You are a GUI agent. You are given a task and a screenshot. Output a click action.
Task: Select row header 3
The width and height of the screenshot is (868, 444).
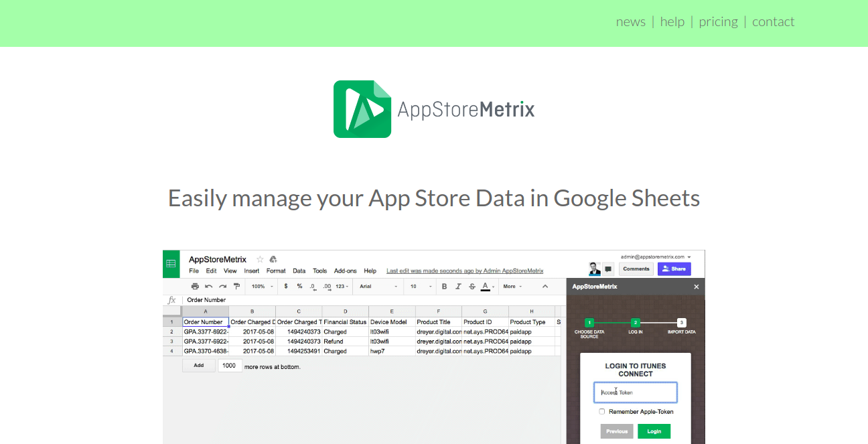click(x=172, y=342)
